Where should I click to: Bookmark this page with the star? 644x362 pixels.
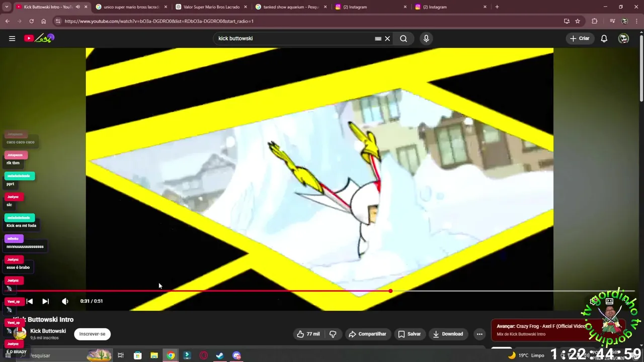point(578,21)
